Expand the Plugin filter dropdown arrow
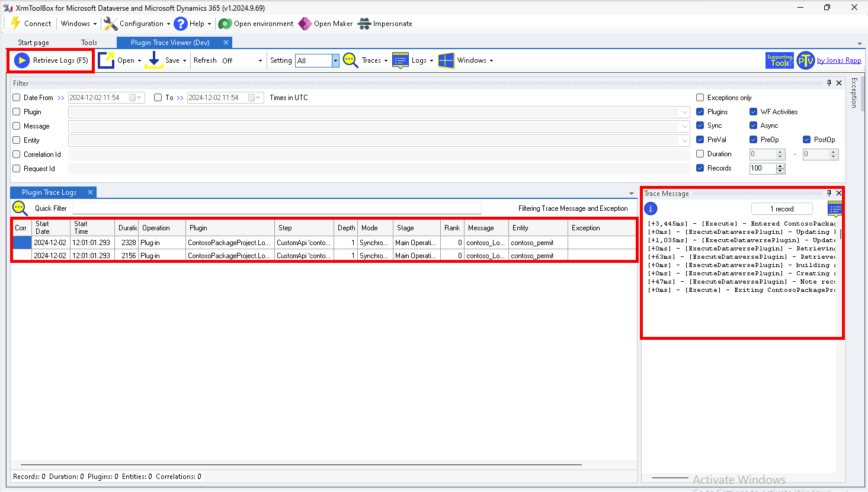 (x=685, y=112)
